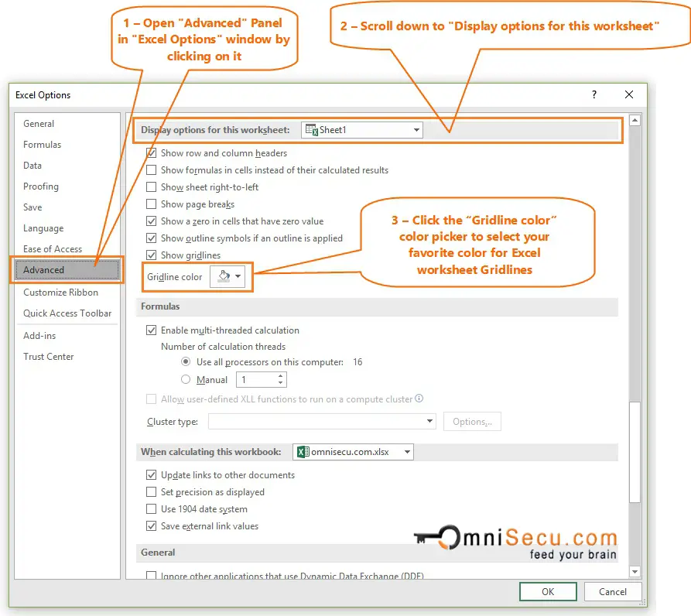Screen dimensions: 691x616
Task: Enable Show formulas in cells instead of results
Action: click(152, 170)
